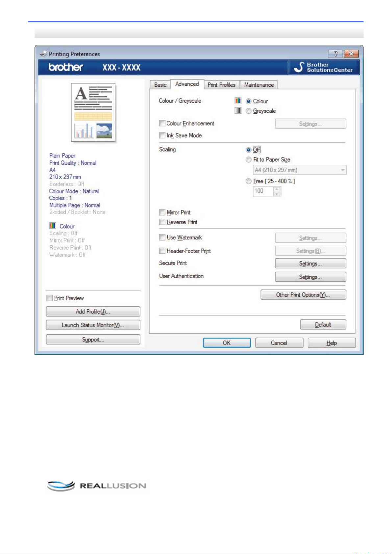
Task: Switch to the Basic tab
Action: (160, 85)
